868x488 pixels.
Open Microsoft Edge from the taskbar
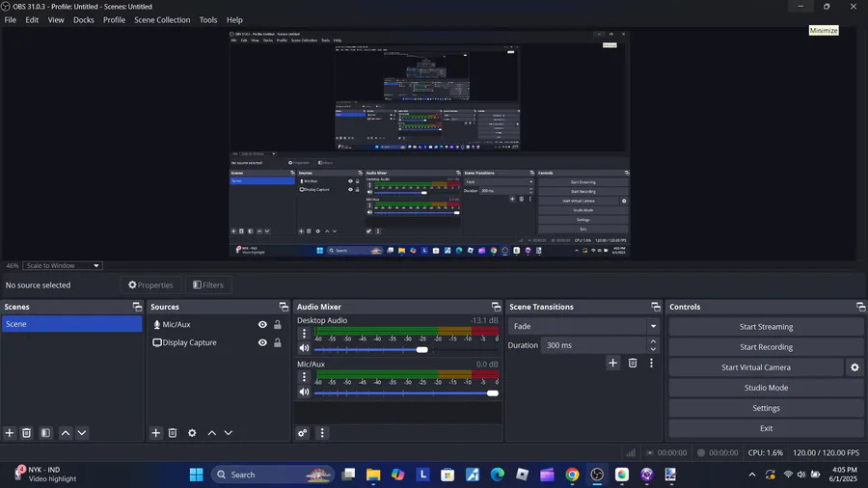click(497, 474)
